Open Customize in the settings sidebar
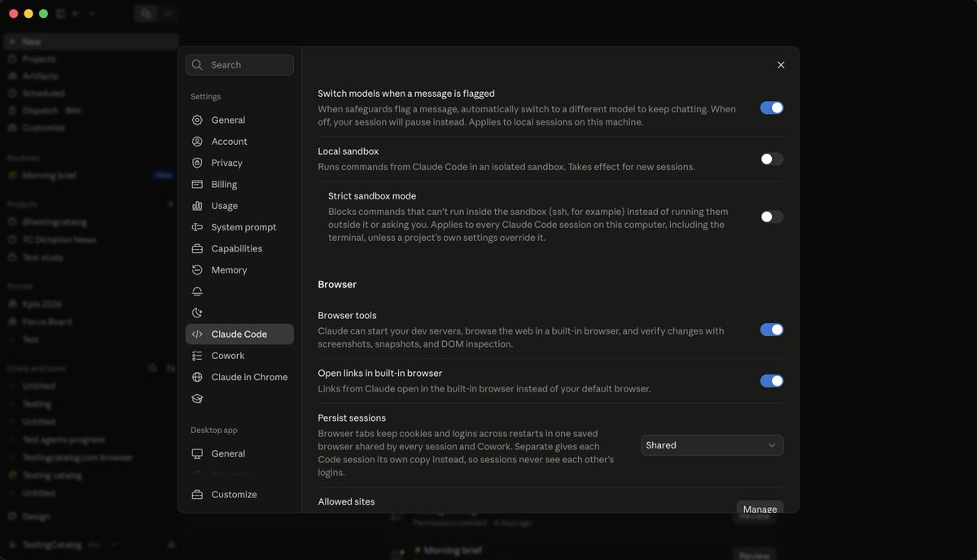This screenshot has width=977, height=560. tap(239, 494)
